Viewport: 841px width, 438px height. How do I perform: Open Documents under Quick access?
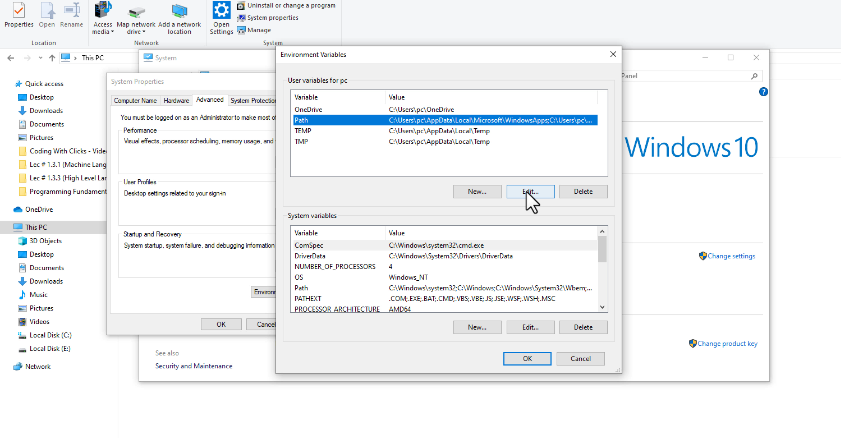pyautogui.click(x=41, y=124)
